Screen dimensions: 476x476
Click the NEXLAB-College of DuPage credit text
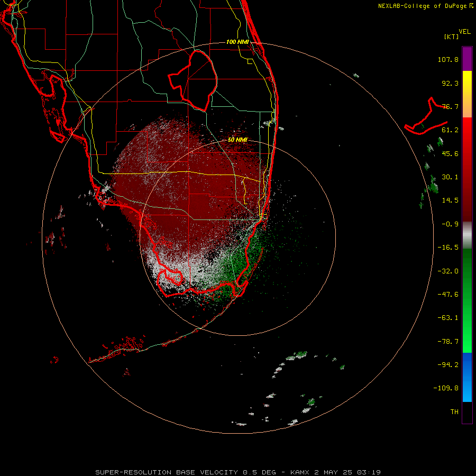coord(426,6)
